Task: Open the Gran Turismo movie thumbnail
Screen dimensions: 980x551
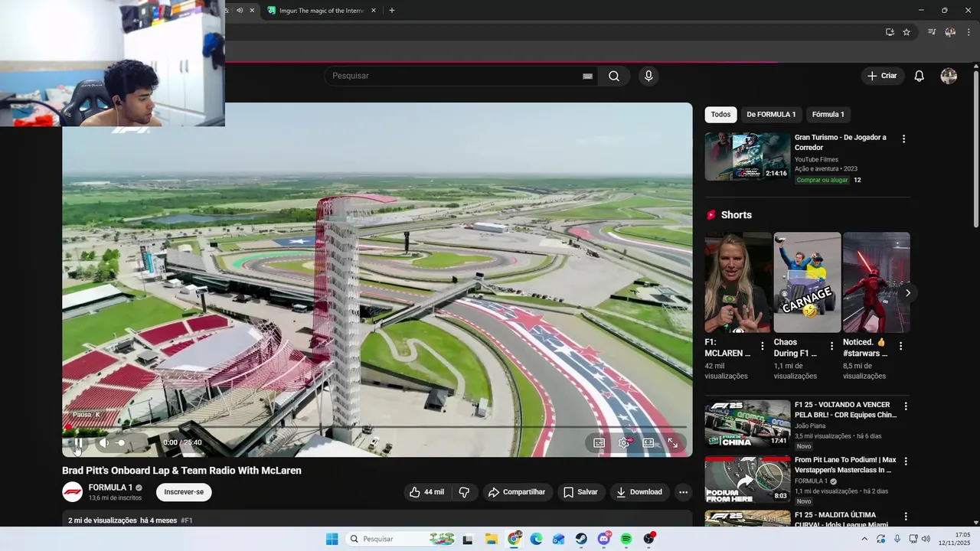Action: pyautogui.click(x=747, y=157)
